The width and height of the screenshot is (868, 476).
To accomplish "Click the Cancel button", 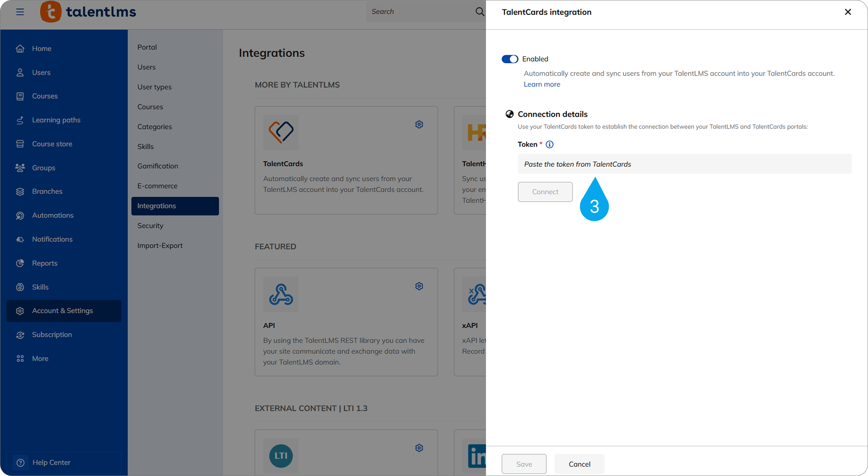I will point(579,464).
